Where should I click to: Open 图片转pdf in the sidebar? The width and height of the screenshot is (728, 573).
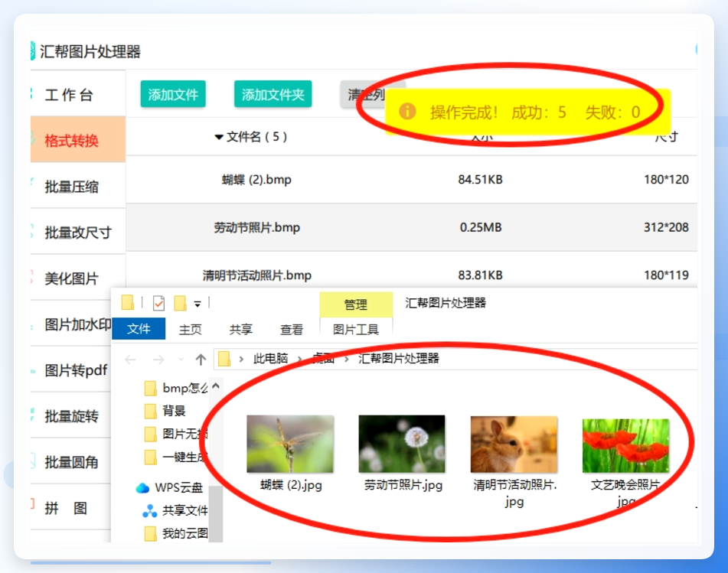point(71,370)
